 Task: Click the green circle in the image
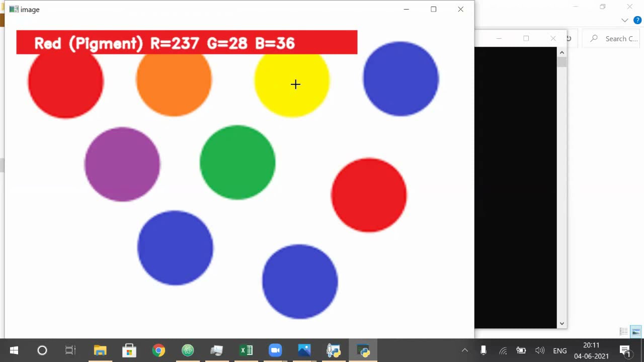[237, 162]
